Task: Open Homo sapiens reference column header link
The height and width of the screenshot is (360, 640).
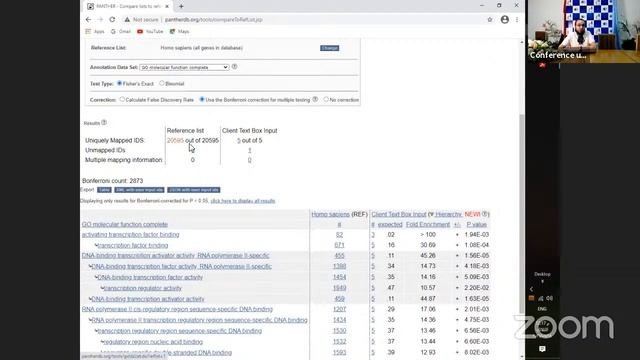Action: click(x=331, y=214)
